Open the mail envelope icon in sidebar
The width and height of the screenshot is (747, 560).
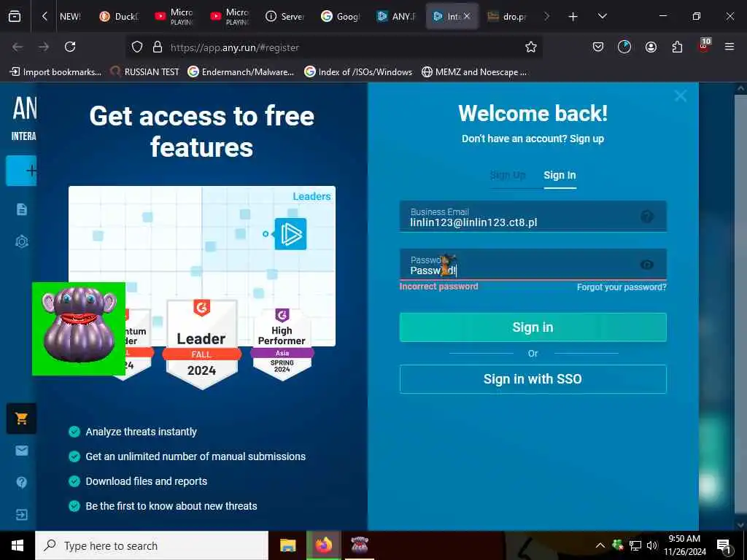tap(22, 451)
